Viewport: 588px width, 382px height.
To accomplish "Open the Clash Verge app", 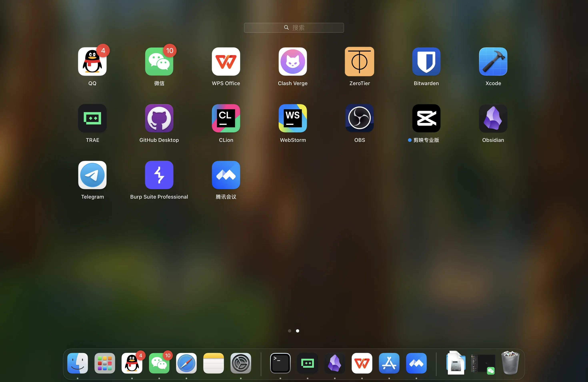I will (x=293, y=62).
